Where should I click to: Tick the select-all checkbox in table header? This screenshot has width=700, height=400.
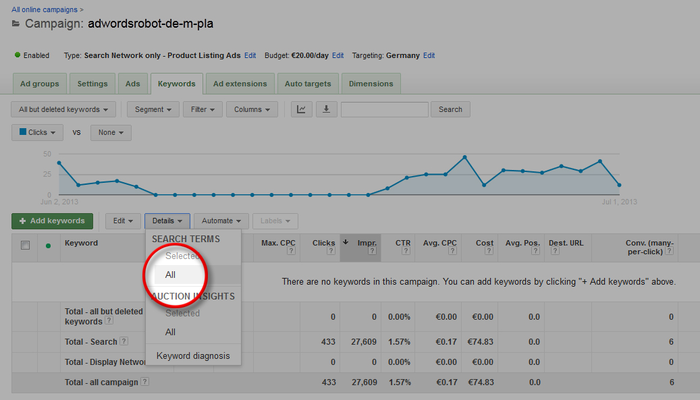tap(25, 245)
